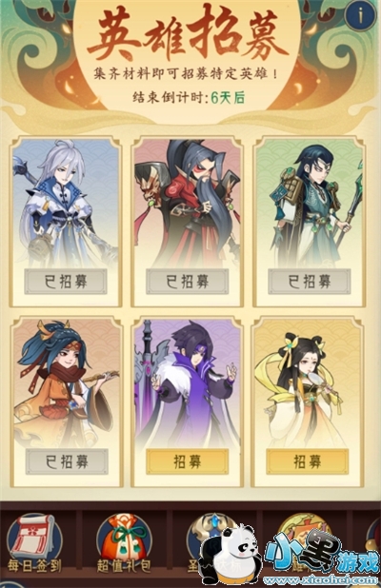Click 已招募 under the orange-robed girl hero
Image resolution: width=381 pixels, height=588 pixels.
67,461
